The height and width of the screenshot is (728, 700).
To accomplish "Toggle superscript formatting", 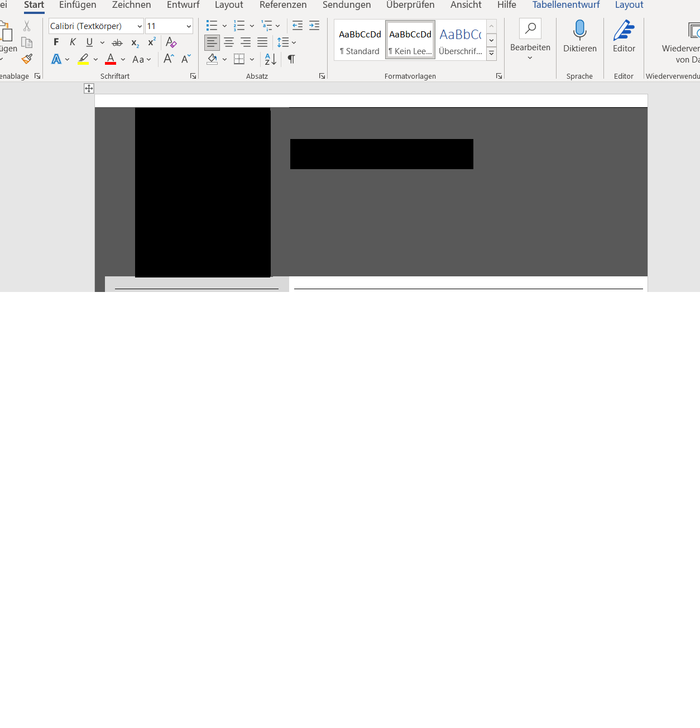I will [152, 42].
